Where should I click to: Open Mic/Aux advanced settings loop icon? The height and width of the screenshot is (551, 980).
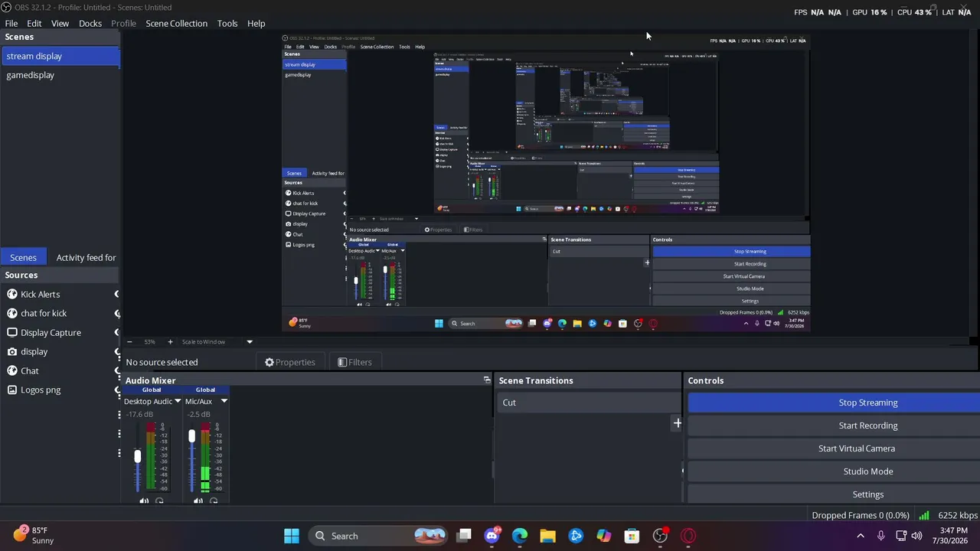(214, 500)
